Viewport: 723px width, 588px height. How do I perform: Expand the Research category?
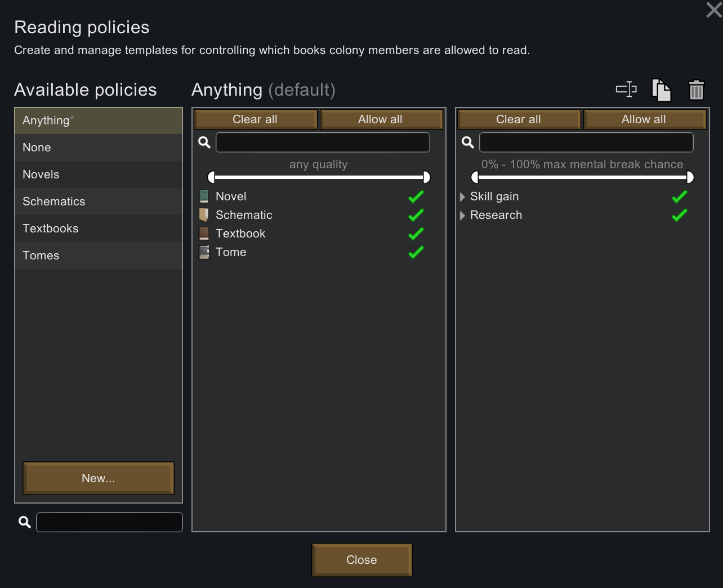tap(462, 215)
